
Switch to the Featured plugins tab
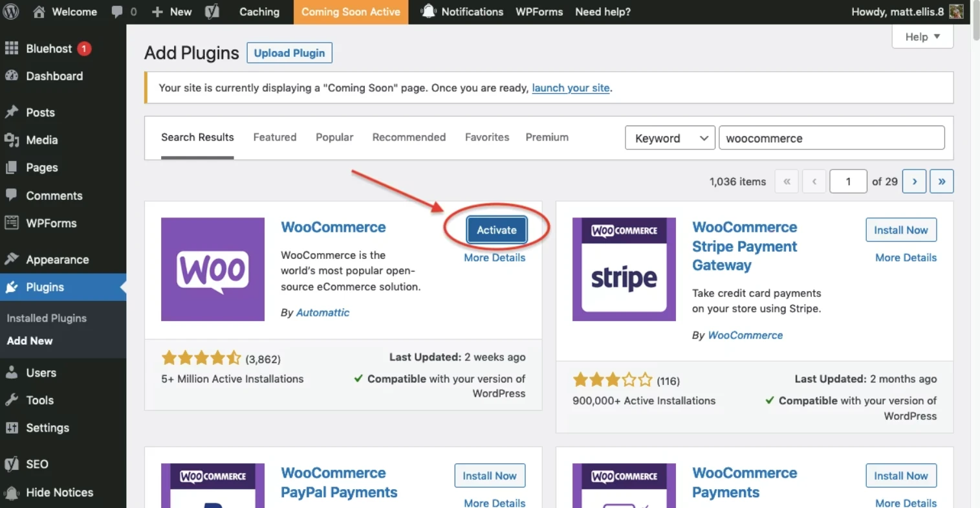[274, 137]
